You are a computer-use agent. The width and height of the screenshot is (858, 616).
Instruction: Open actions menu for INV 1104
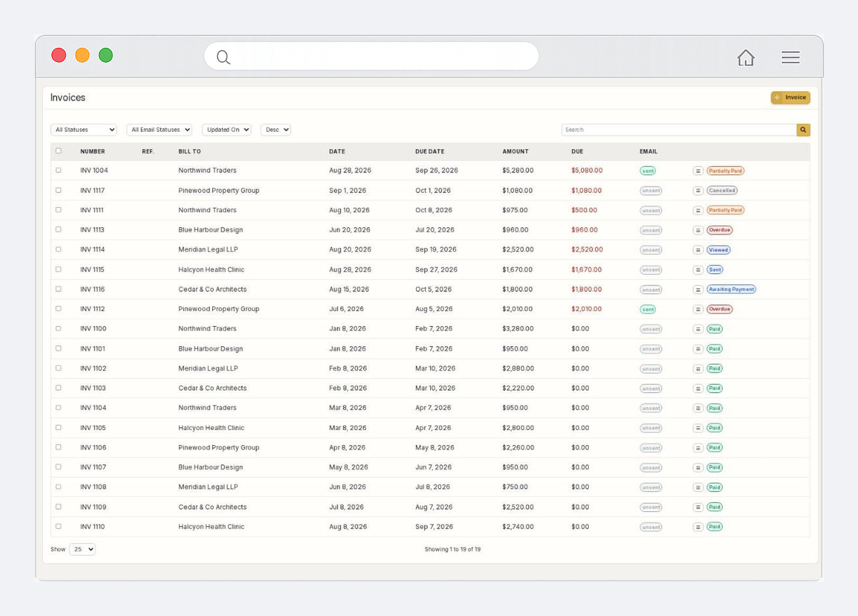[698, 408]
